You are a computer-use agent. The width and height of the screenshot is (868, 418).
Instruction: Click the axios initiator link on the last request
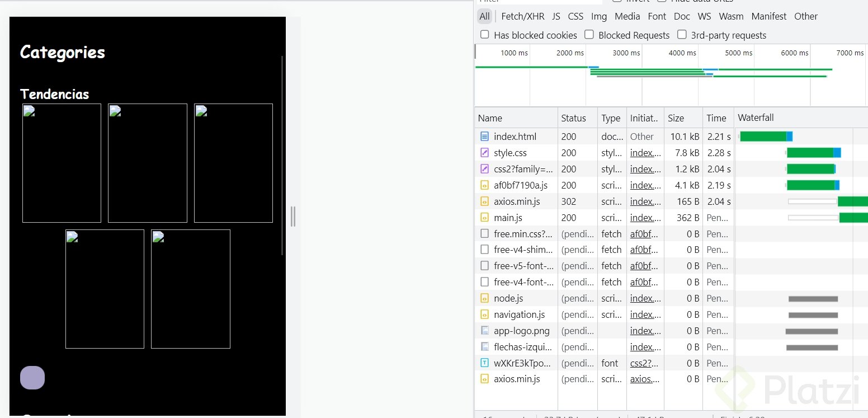643,379
